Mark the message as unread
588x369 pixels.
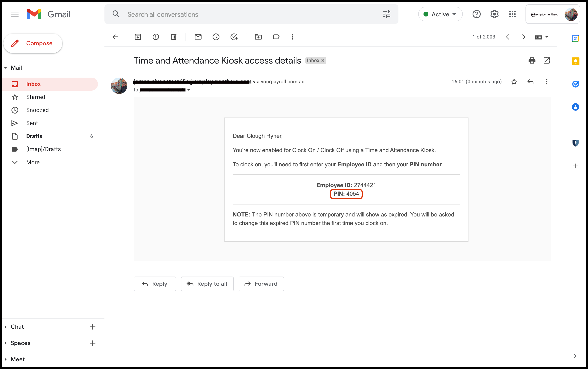(x=198, y=37)
